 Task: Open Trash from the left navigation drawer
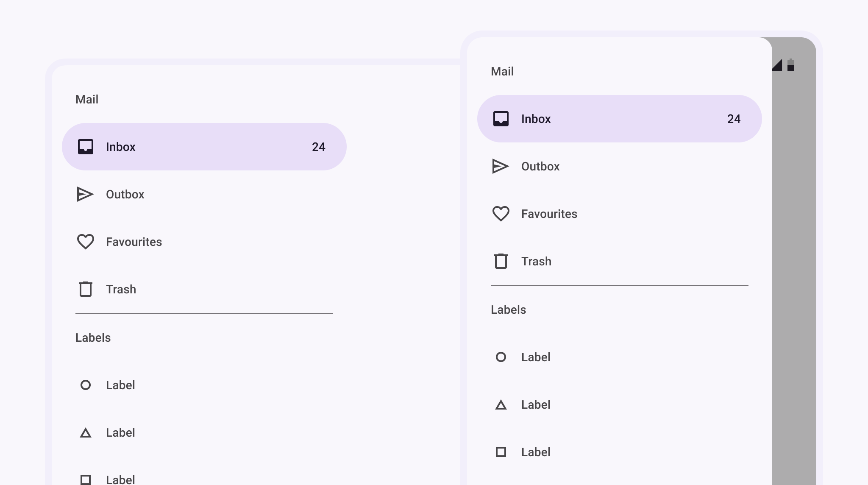pos(121,289)
